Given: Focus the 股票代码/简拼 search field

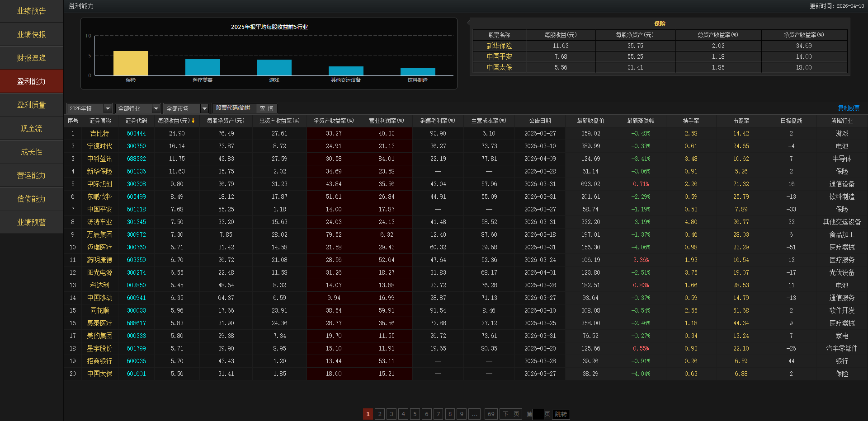Looking at the screenshot, I should (x=233, y=108).
